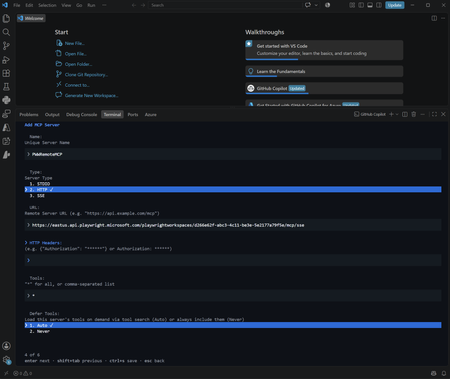Open the Copilot chat icon in title bar

pos(308,5)
